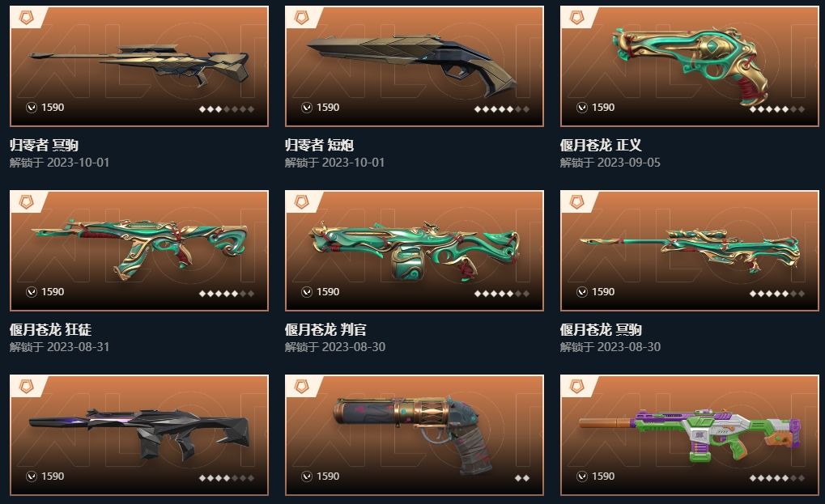
Task: Select the 偃月苍龙 狂徒 rifle skin image
Action: pyautogui.click(x=139, y=251)
